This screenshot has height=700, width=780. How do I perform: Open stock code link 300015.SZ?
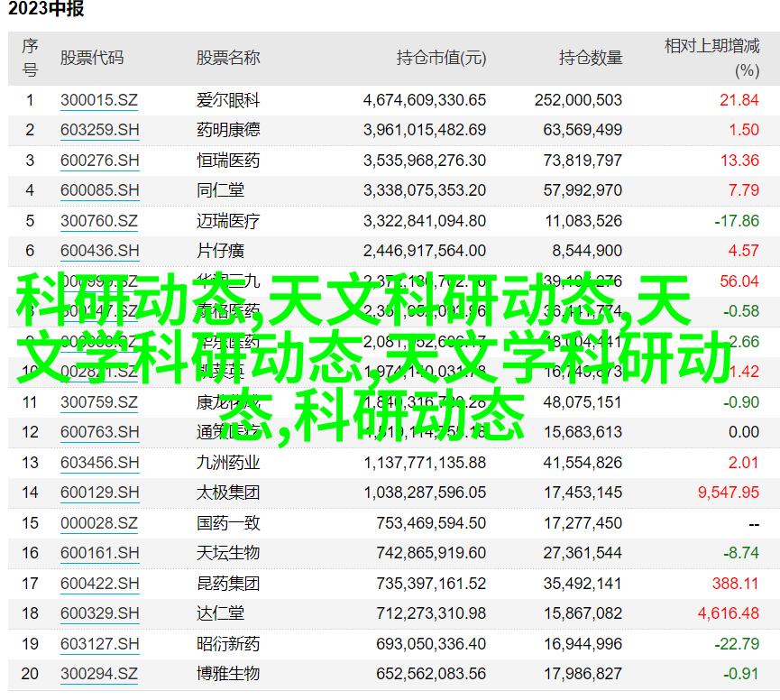(99, 100)
